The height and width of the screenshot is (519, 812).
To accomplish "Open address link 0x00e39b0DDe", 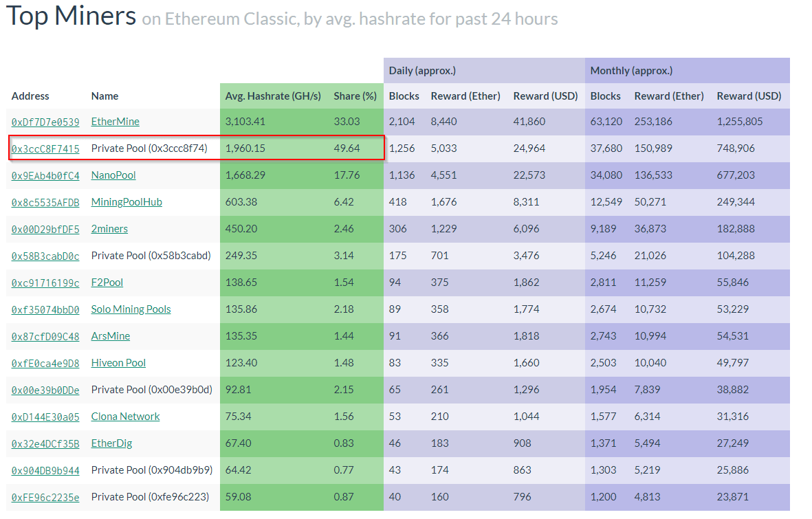I will pyautogui.click(x=45, y=390).
